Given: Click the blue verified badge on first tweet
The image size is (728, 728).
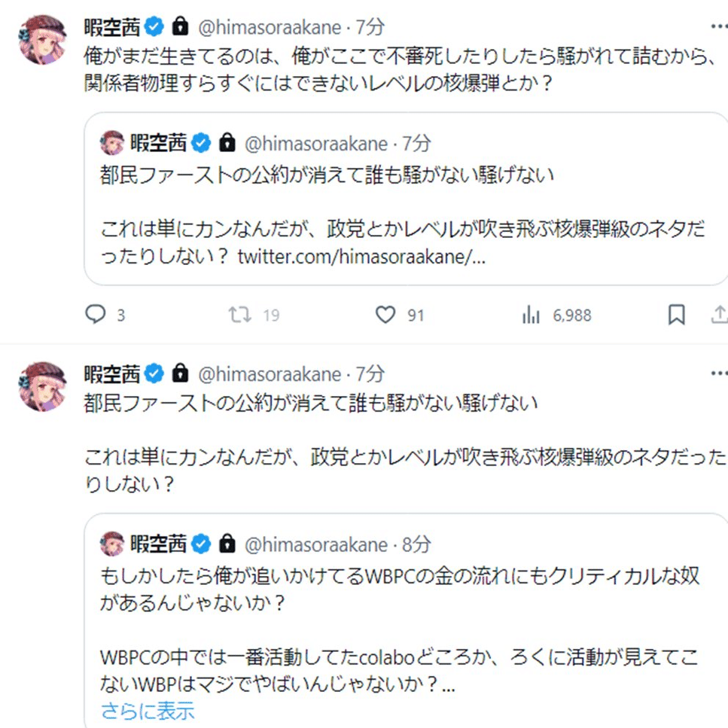Looking at the screenshot, I should coord(154,28).
